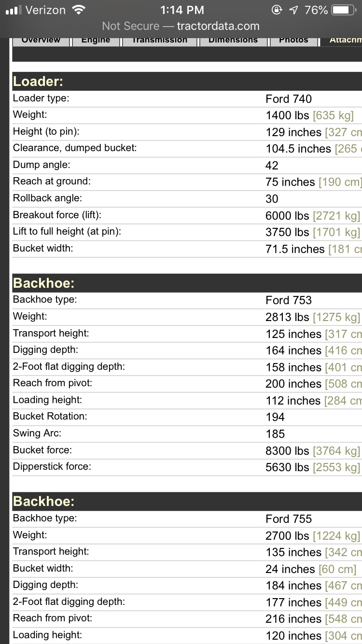362x644 pixels.
Task: Tap the 1:14 PM clock
Action: pos(181,10)
